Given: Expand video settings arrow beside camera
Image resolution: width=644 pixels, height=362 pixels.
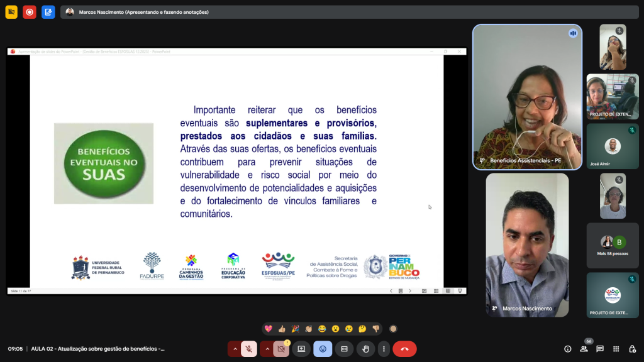Looking at the screenshot, I should pos(267,349).
